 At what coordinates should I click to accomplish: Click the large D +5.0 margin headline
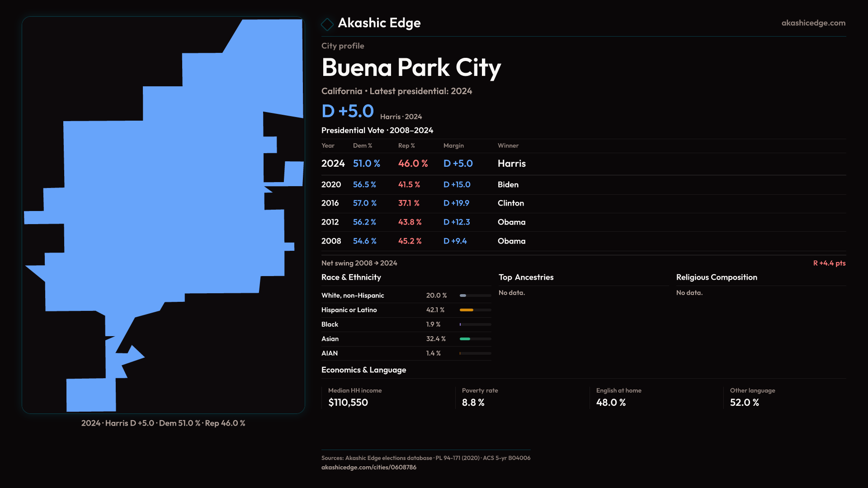(348, 111)
